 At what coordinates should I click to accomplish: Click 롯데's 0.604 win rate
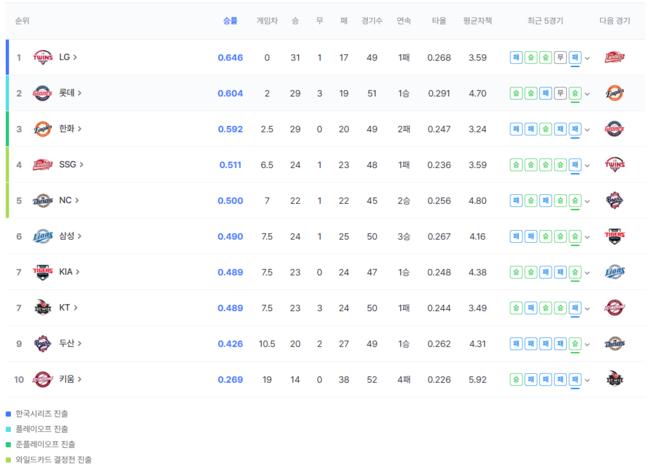point(230,93)
